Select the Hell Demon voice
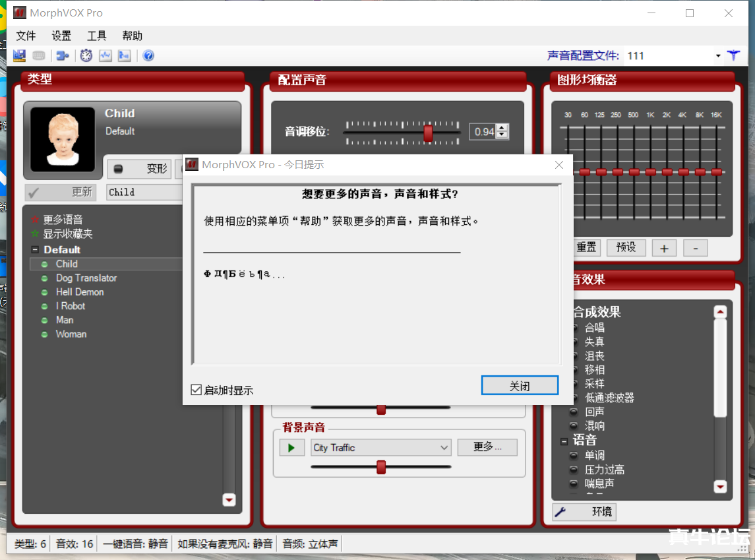755x560 pixels. (79, 292)
